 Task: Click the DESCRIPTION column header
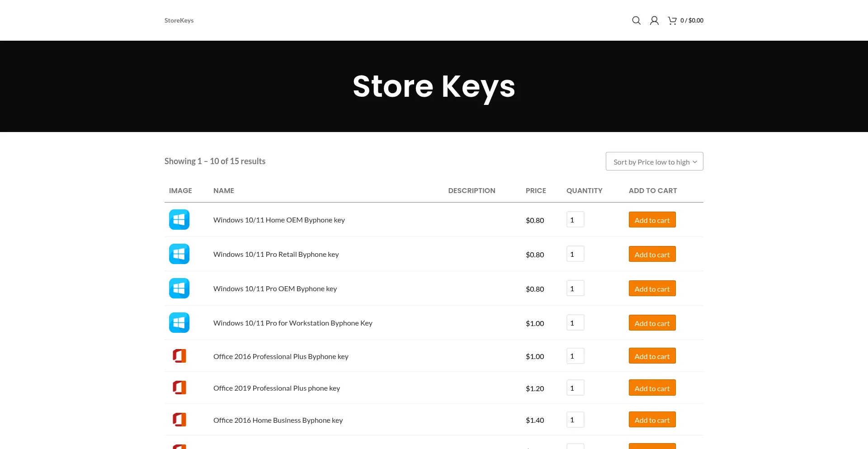coord(472,190)
